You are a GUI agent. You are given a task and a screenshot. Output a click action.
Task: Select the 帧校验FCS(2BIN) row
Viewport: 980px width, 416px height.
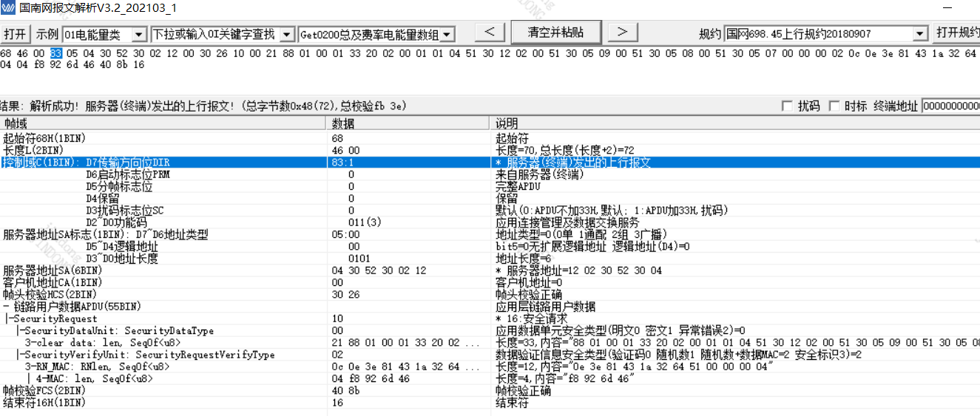click(x=490, y=390)
